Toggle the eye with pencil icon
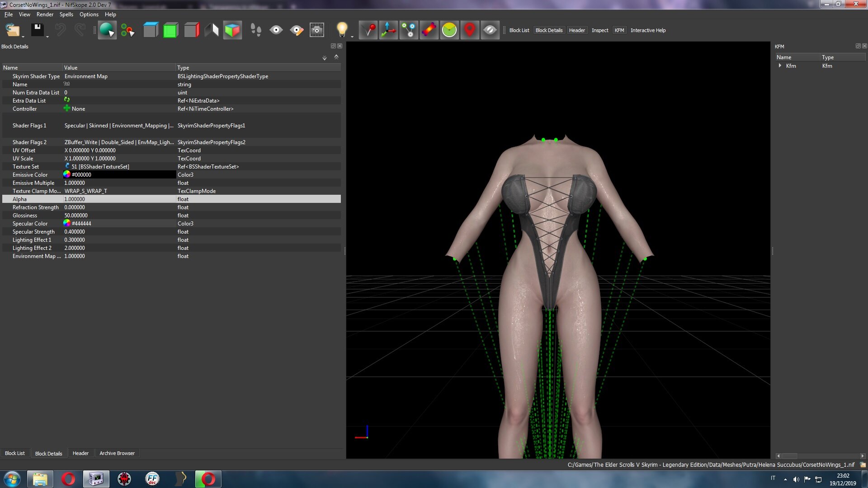Screen dimensions: 868x488 point(297,30)
